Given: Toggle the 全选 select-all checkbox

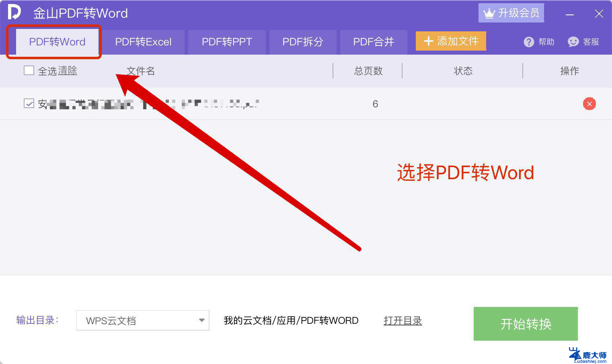Looking at the screenshot, I should click(29, 70).
